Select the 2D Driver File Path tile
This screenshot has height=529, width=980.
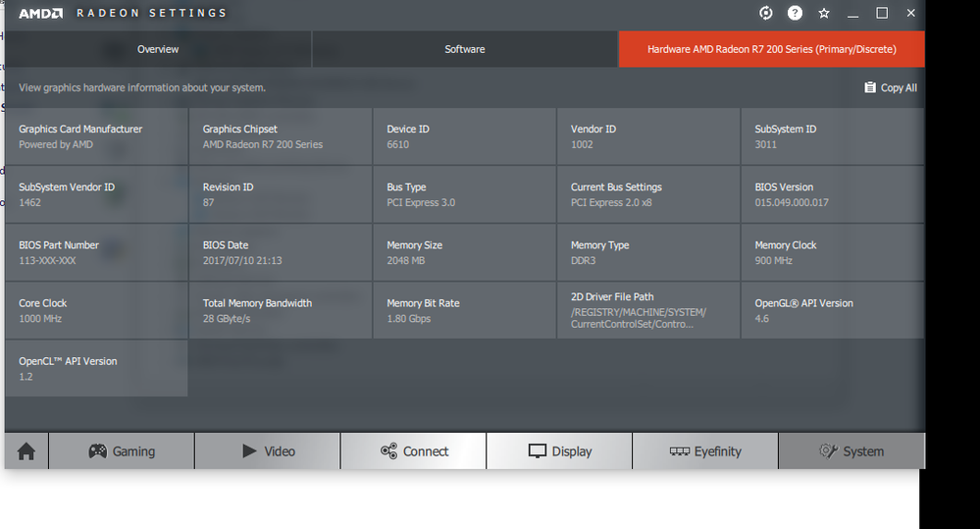pyautogui.click(x=648, y=310)
